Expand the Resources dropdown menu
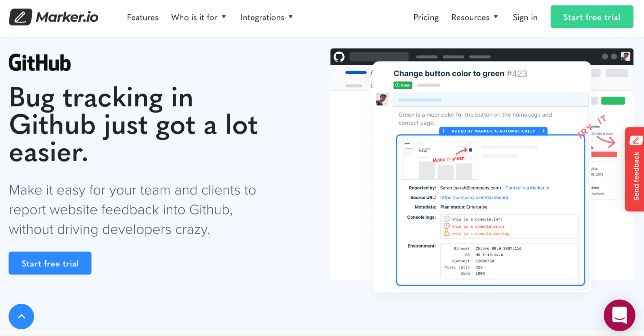 474,17
